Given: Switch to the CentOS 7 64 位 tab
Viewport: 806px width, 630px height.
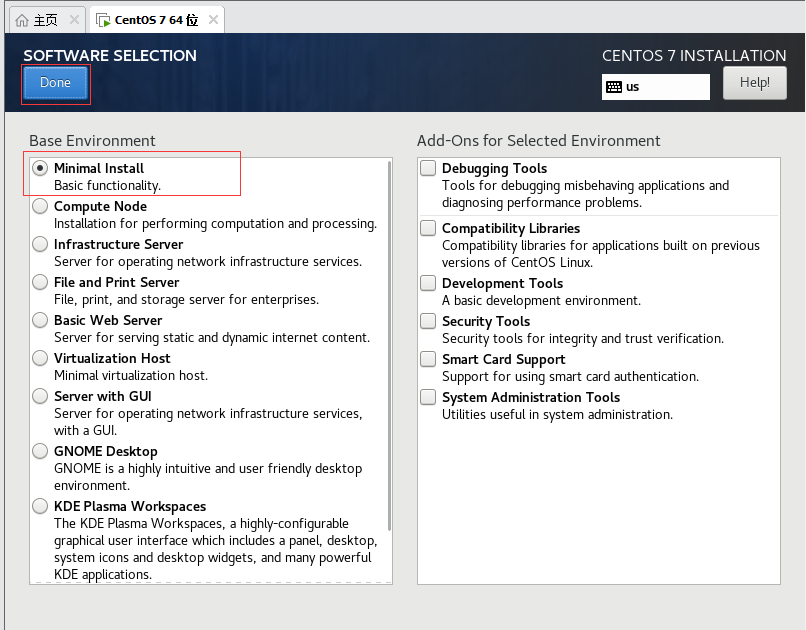Looking at the screenshot, I should [157, 21].
